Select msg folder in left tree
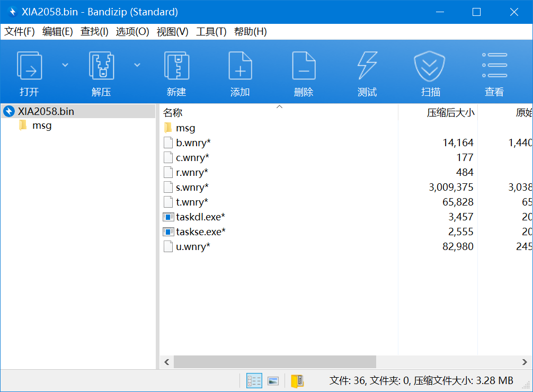 pyautogui.click(x=42, y=126)
